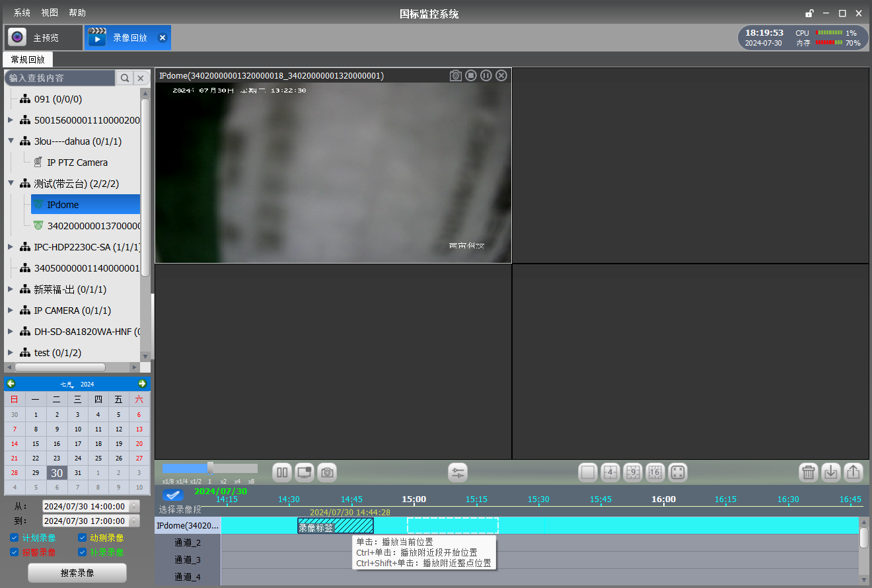This screenshot has height=588, width=872.
Task: Click the recording playback clapper icon
Action: 97,38
